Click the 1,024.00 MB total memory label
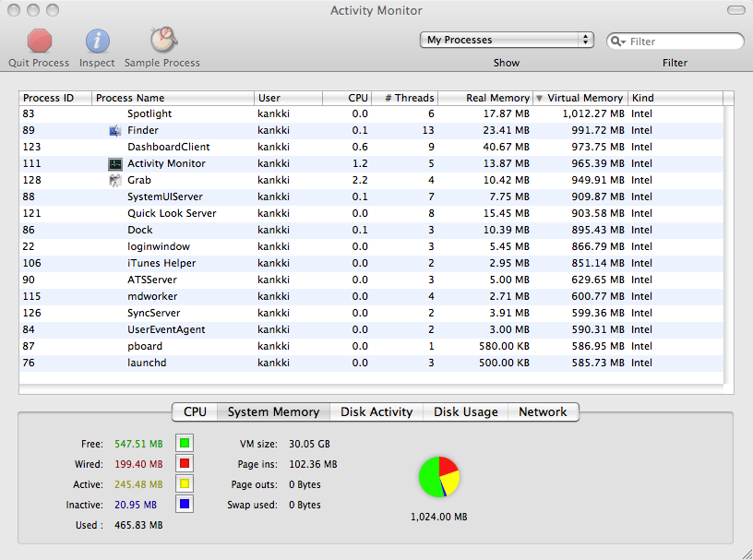Viewport: 753px width, 560px height. pyautogui.click(x=438, y=517)
